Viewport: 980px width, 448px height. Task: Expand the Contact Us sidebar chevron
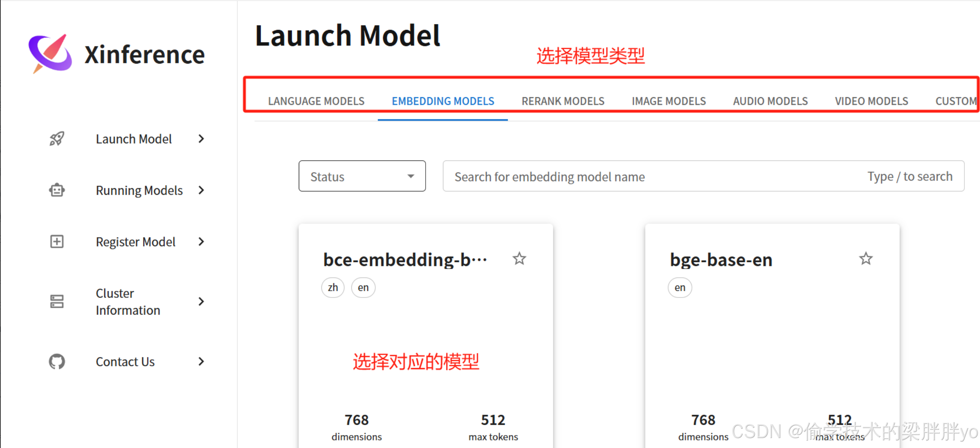201,362
